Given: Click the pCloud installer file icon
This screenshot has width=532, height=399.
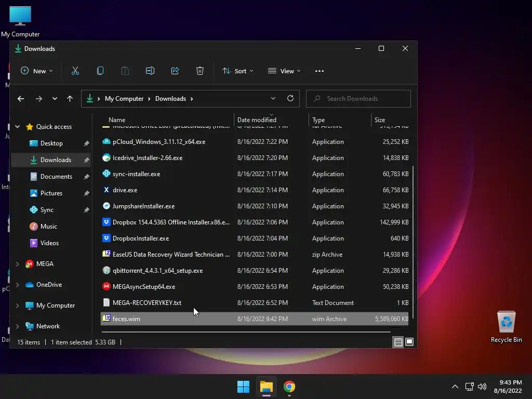Looking at the screenshot, I should [x=106, y=141].
